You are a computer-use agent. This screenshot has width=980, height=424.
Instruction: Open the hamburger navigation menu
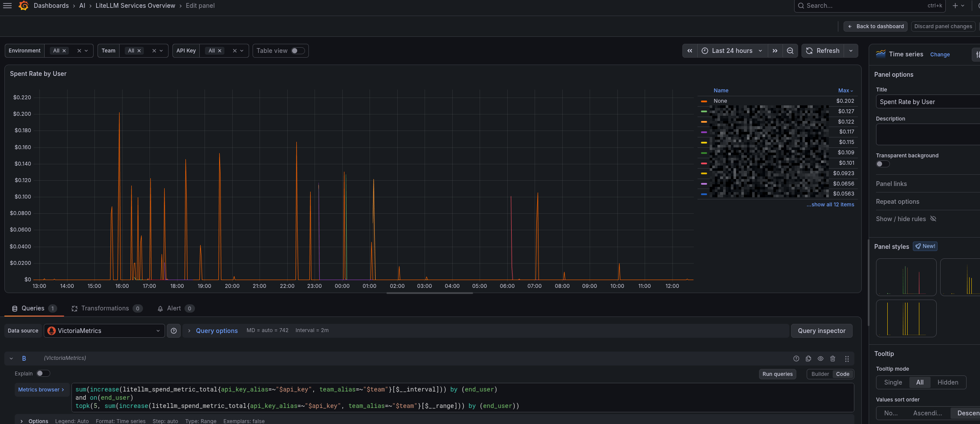click(x=7, y=6)
